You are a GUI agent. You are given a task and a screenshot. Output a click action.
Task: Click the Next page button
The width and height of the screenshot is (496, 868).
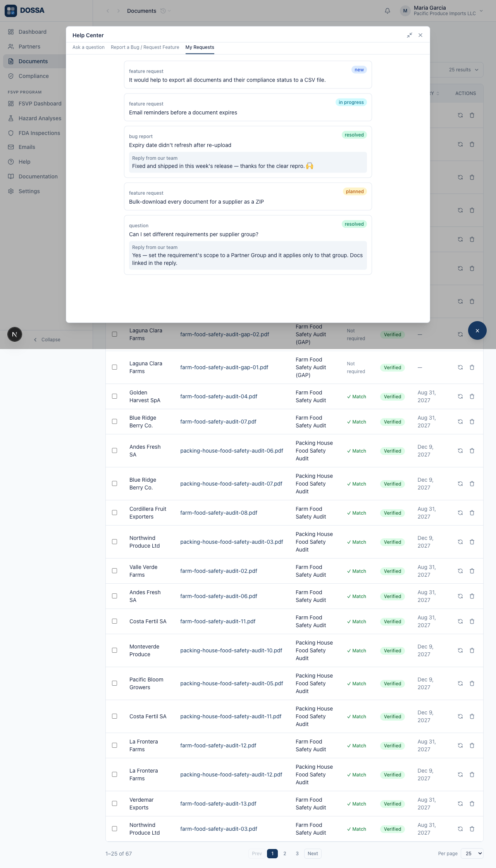pyautogui.click(x=313, y=854)
